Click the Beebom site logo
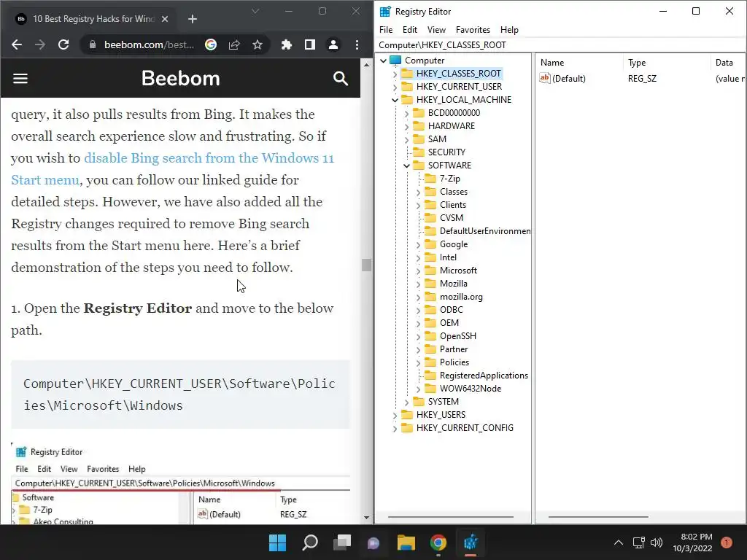This screenshot has height=560, width=747. click(x=181, y=79)
